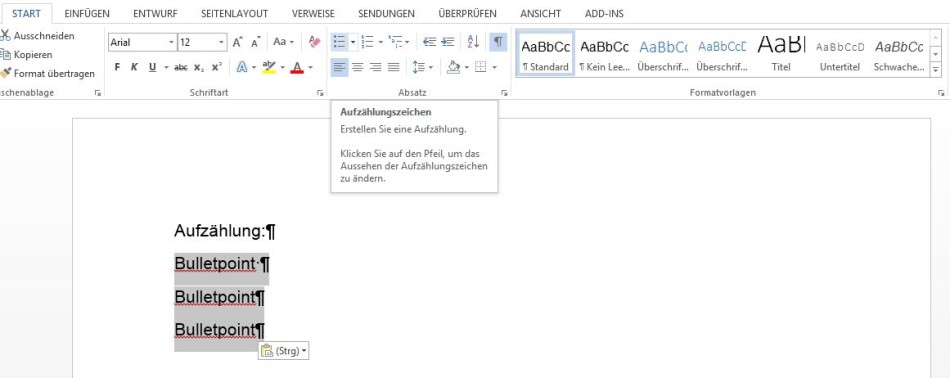Switch to the EINFÜGEN tab
Viewport: 950px width, 378px height.
(x=87, y=13)
